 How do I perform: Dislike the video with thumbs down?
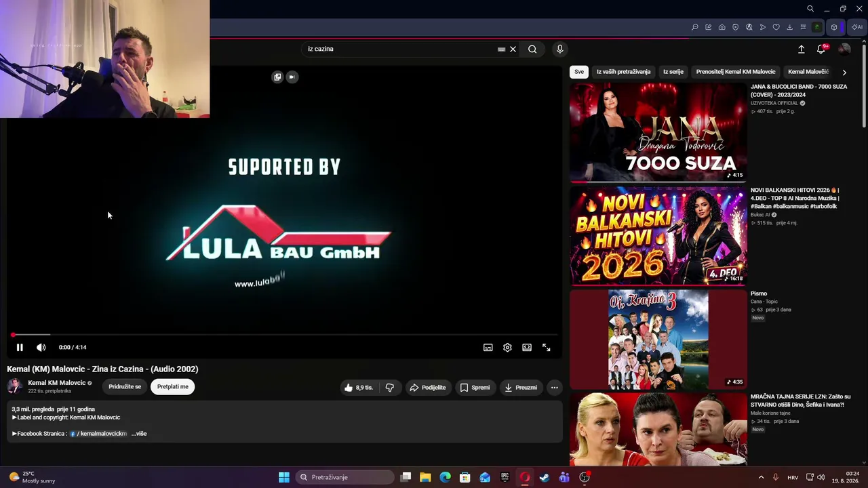[390, 388]
